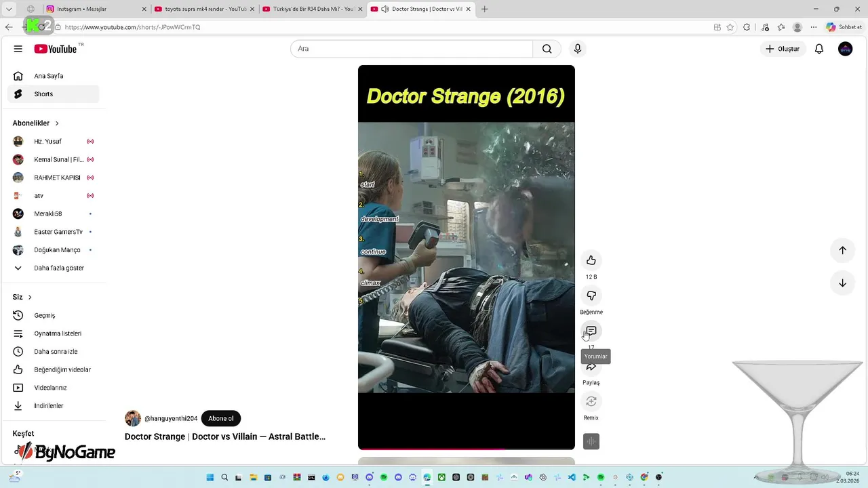Expand the Siz section chevron
This screenshot has width=868, height=488.
click(30, 297)
